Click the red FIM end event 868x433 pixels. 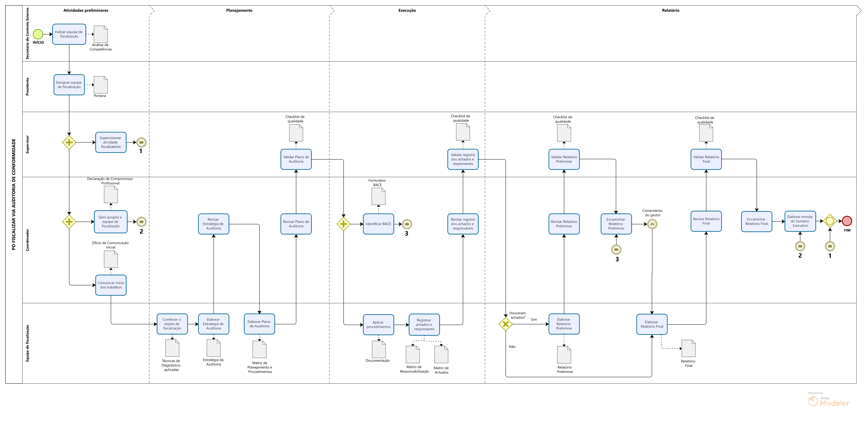click(x=847, y=221)
